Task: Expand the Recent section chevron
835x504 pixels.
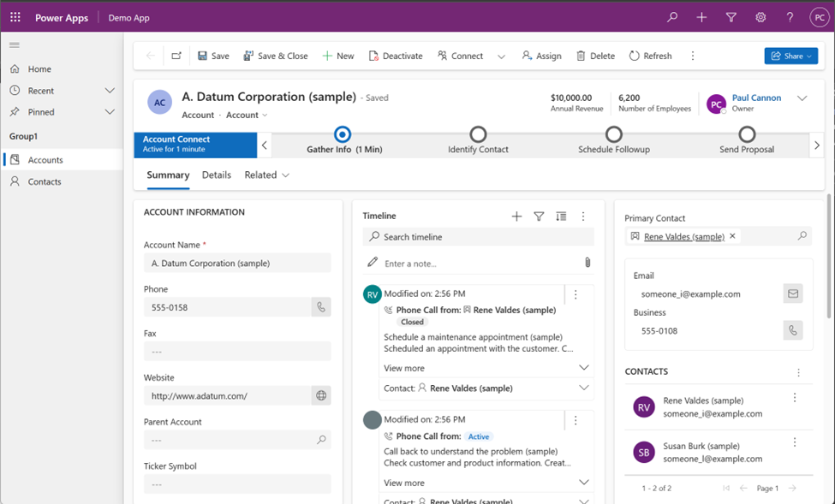Action: (x=110, y=91)
